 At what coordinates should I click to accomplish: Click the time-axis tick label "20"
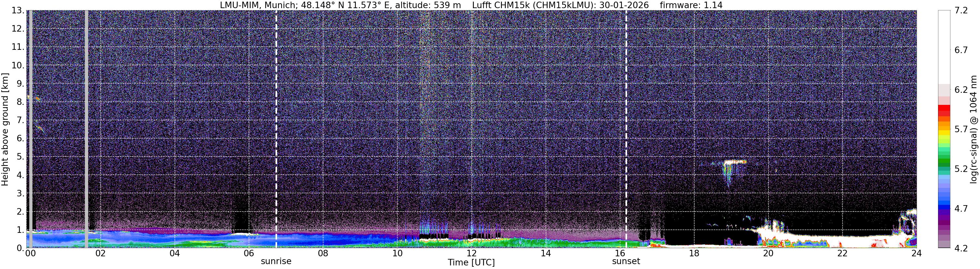click(x=768, y=253)
